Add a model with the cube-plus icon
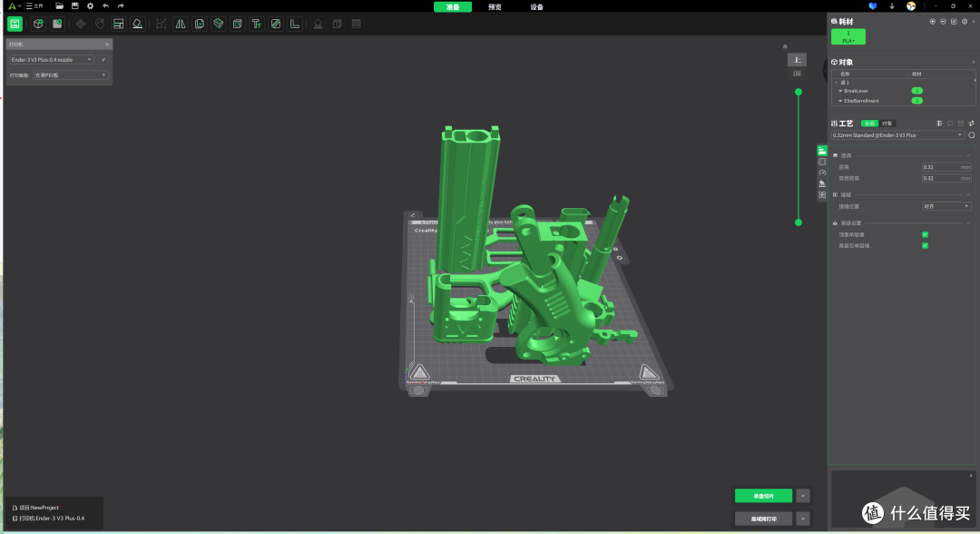The image size is (980, 534). (x=38, y=24)
